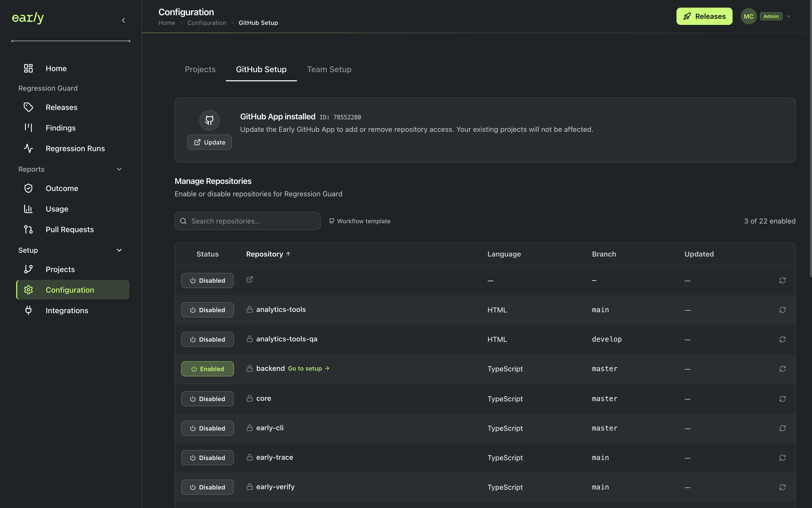Click the lock icon beside core

tap(250, 399)
